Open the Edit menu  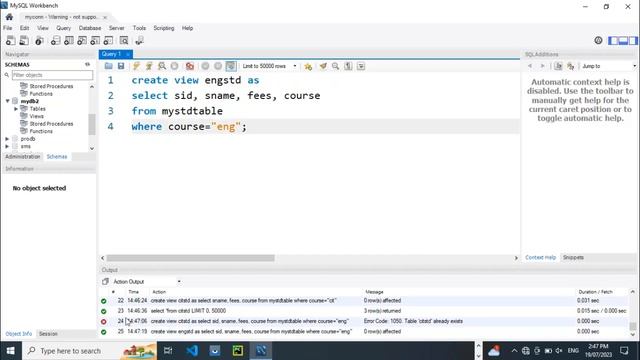click(x=24, y=28)
